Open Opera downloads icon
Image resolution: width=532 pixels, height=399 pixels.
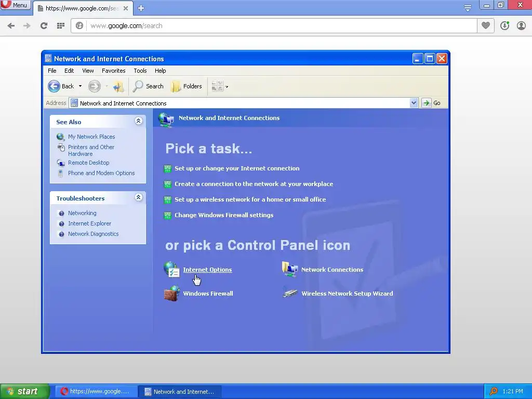click(x=504, y=25)
